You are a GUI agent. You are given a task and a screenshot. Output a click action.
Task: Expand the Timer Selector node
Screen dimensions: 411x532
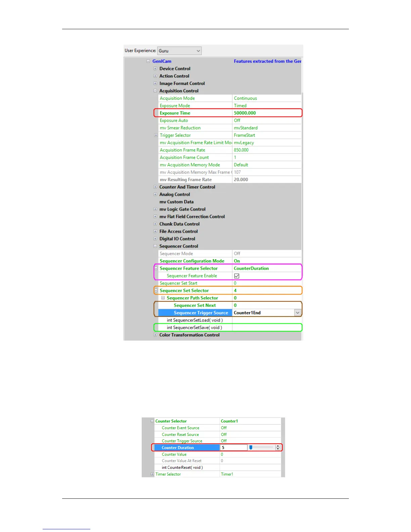tap(152, 474)
